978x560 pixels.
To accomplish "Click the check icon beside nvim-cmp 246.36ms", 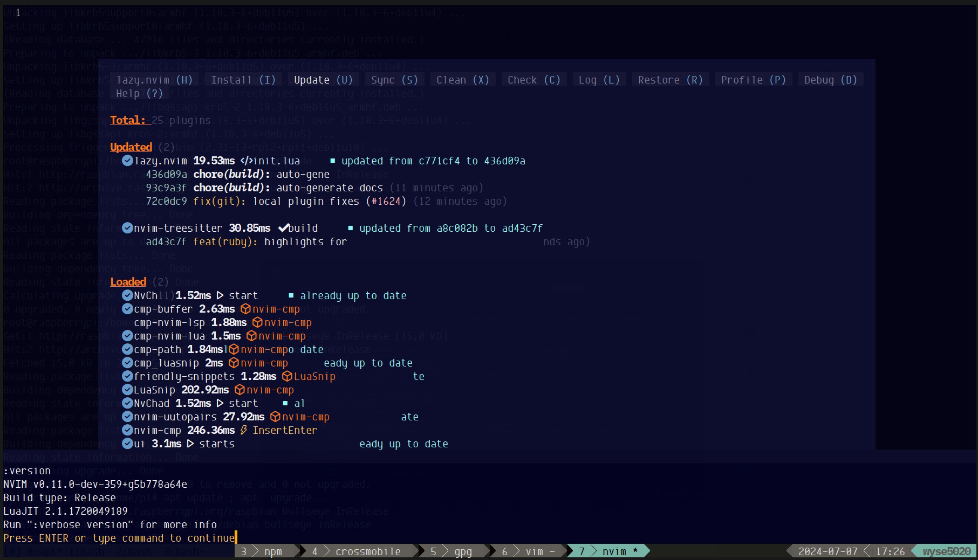I will pos(127,430).
